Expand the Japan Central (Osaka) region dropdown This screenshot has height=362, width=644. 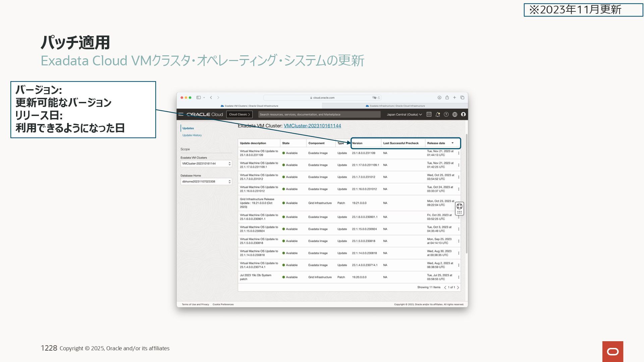click(404, 114)
